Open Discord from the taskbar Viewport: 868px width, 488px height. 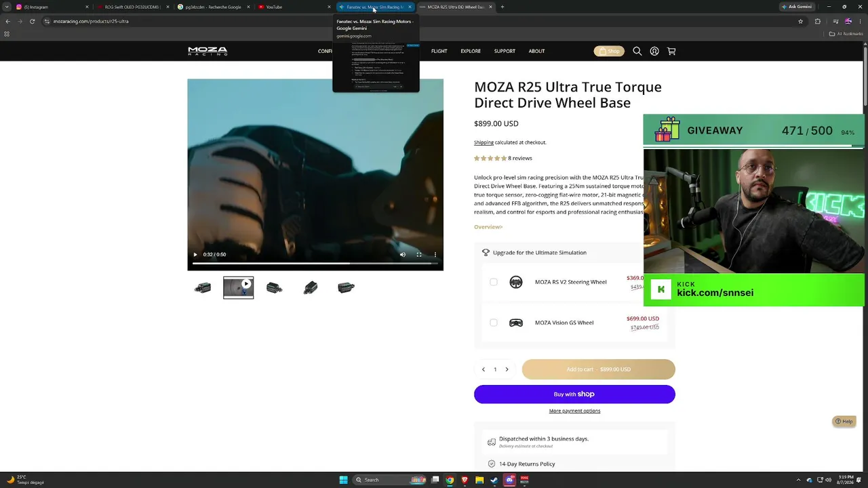pyautogui.click(x=510, y=480)
